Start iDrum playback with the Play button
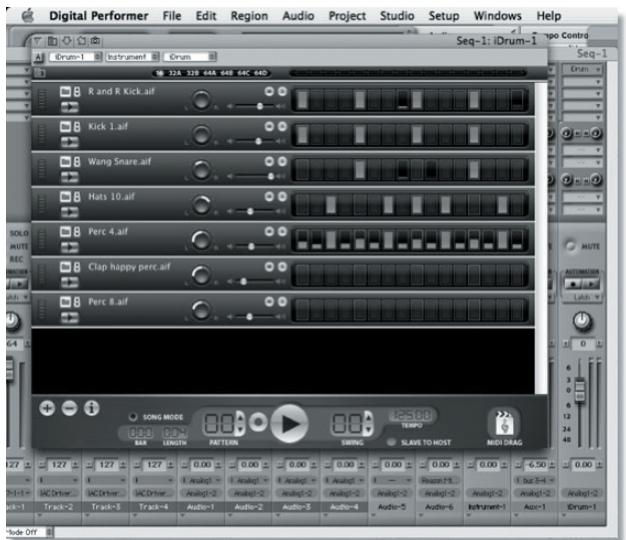626x540 pixels. pos(289,423)
